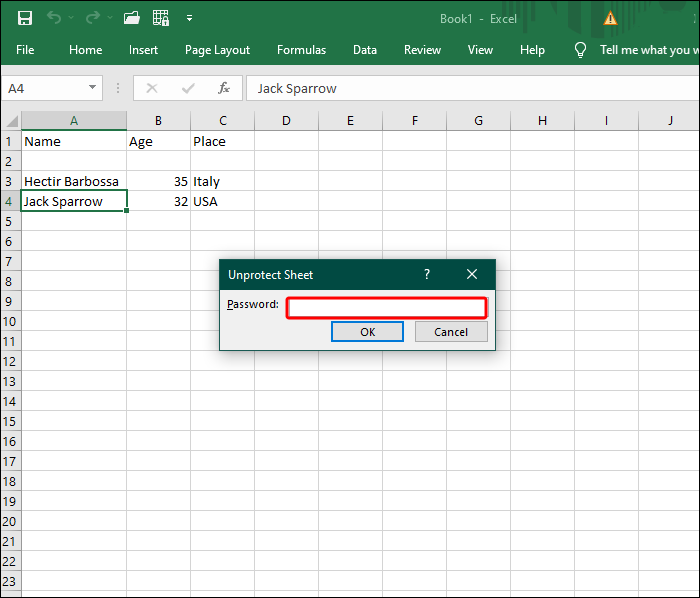Click the Insert Function fx icon
Screen dimensions: 700x598
click(x=224, y=88)
